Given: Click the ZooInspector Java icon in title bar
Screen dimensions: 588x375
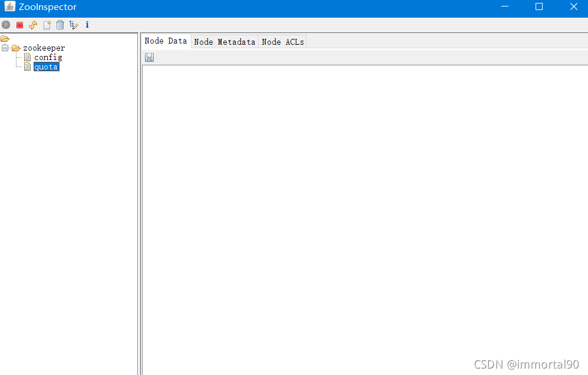Looking at the screenshot, I should 10,6.
